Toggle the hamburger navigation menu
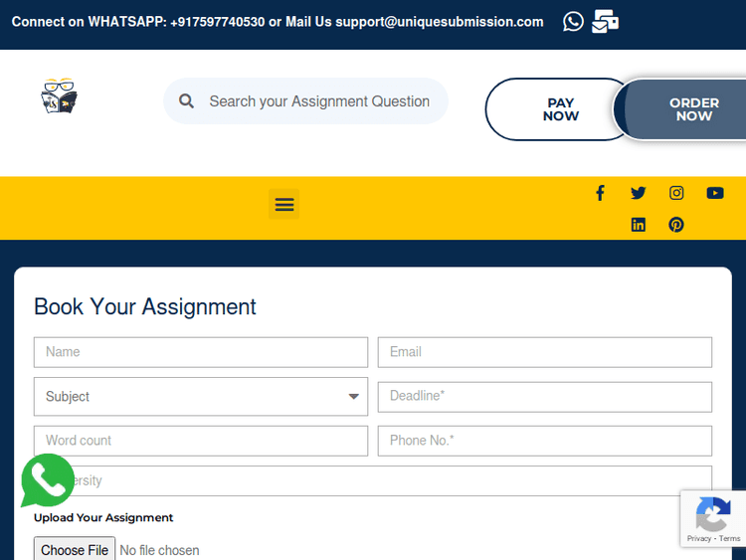This screenshot has width=746, height=560. [284, 204]
